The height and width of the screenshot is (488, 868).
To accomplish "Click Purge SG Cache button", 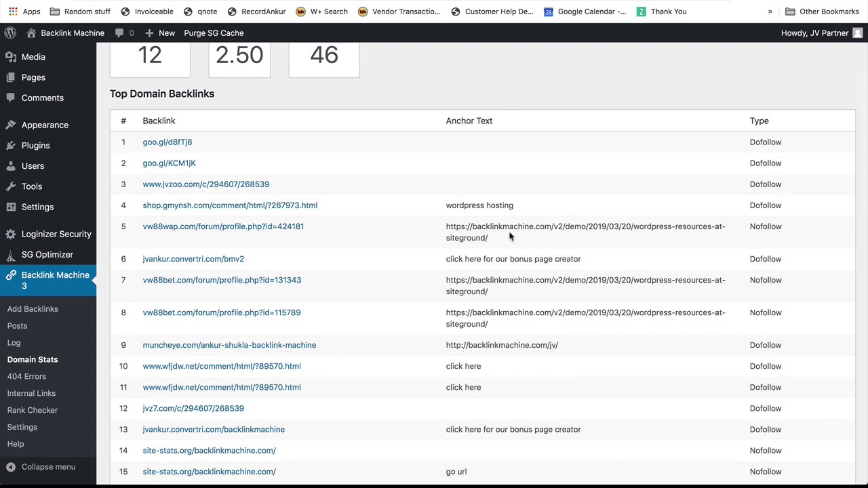I will 214,33.
